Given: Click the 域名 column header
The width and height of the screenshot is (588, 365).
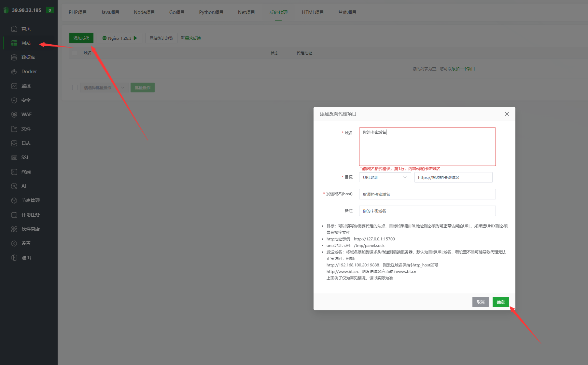Looking at the screenshot, I should tap(88, 53).
